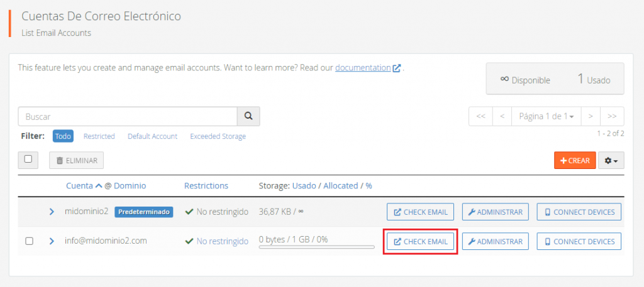Viewport: 644px width, 287px height.
Task: Click the next page arrow
Action: (591, 116)
